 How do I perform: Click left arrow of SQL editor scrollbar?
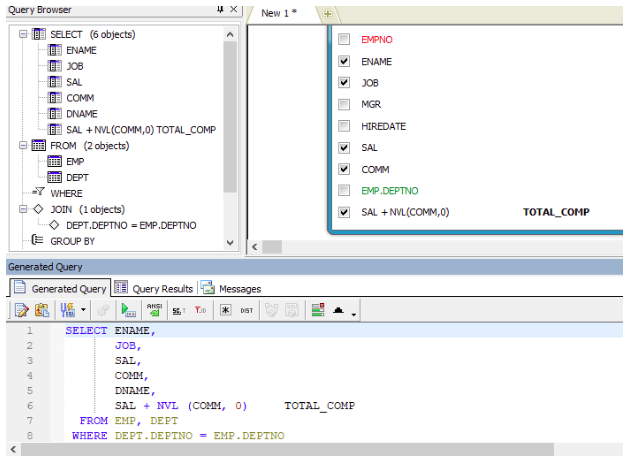(13, 449)
